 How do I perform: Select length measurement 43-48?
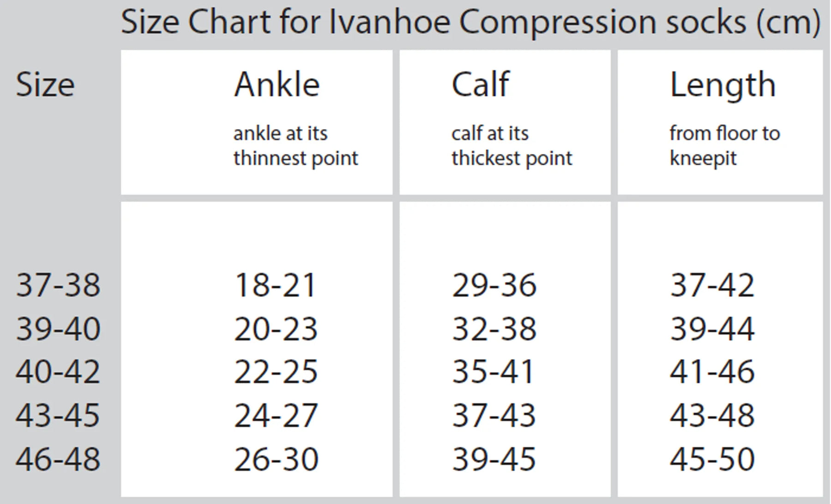pyautogui.click(x=712, y=415)
